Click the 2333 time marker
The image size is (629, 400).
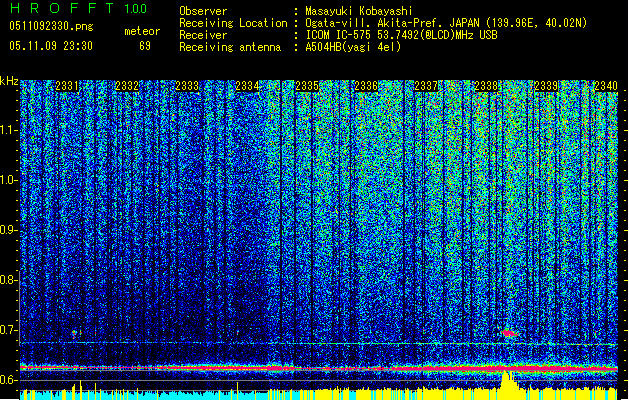pyautogui.click(x=187, y=86)
